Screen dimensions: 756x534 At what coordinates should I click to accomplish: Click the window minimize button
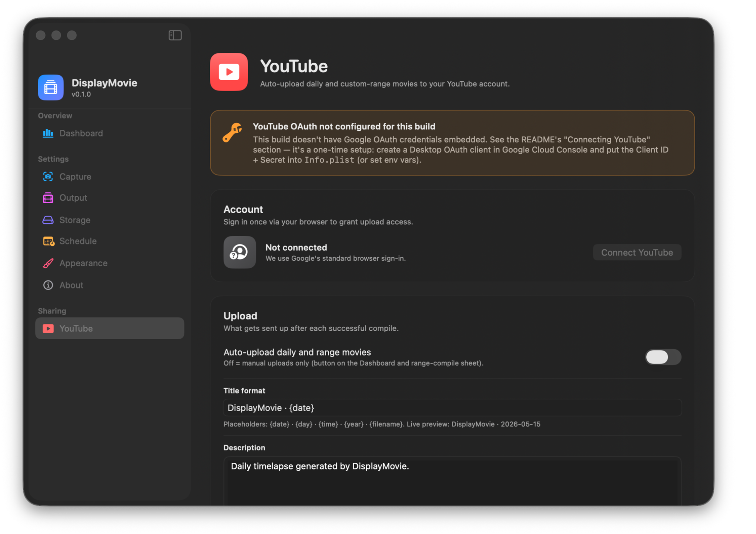pos(56,35)
